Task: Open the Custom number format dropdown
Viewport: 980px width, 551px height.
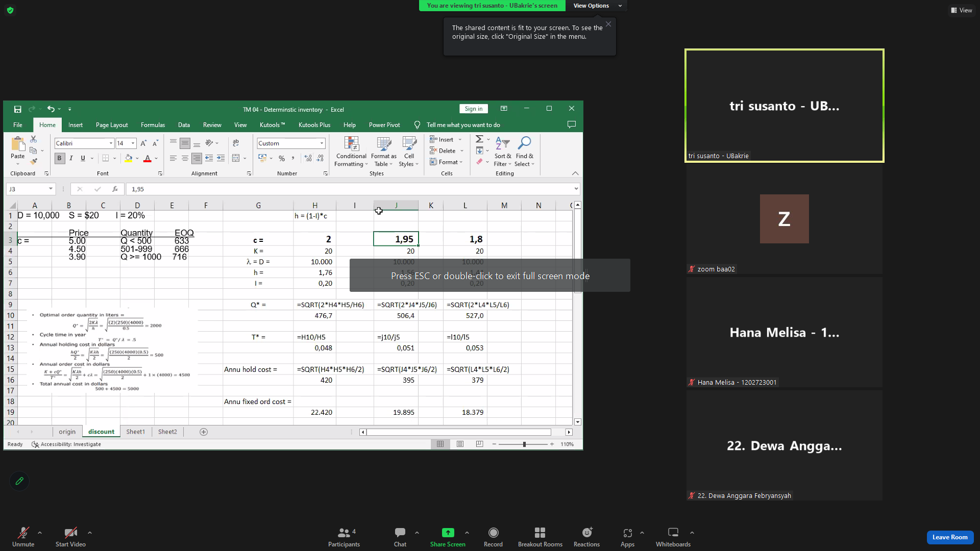Action: pyautogui.click(x=322, y=143)
